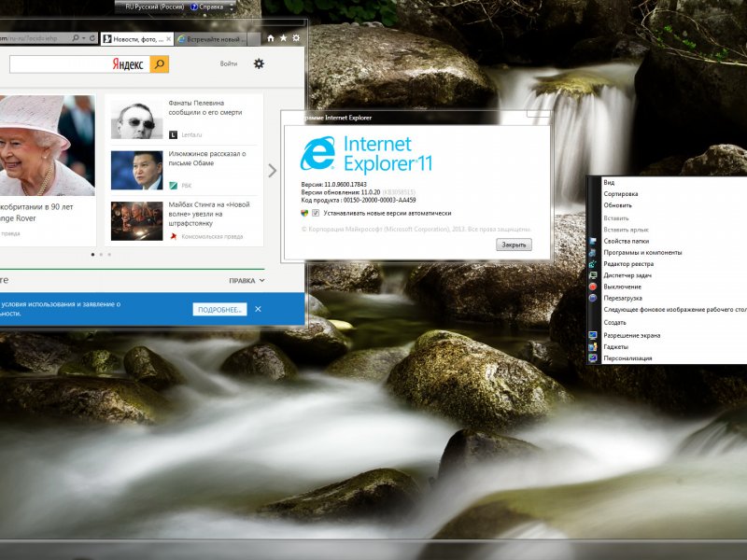Image resolution: width=747 pixels, height=560 pixels.
Task: Open the Майбах Стинга story thumbnail
Action: coord(136,221)
